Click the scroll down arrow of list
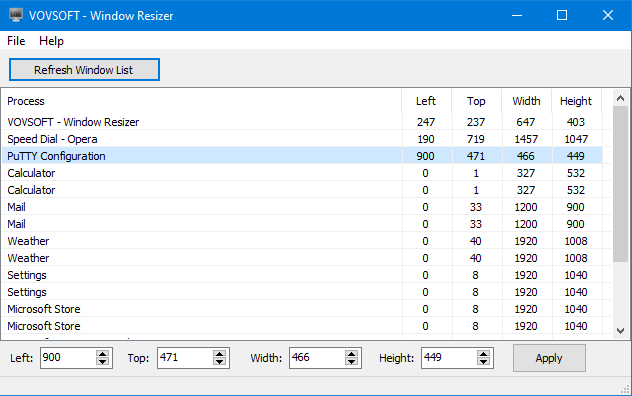Screen dimensions: 632x396 point(621,331)
